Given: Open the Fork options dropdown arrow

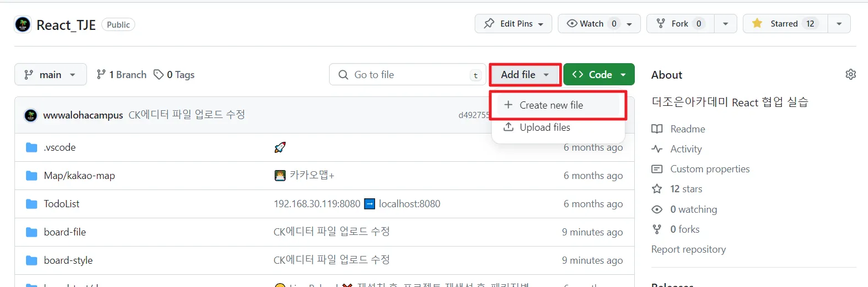Looking at the screenshot, I should (726, 24).
